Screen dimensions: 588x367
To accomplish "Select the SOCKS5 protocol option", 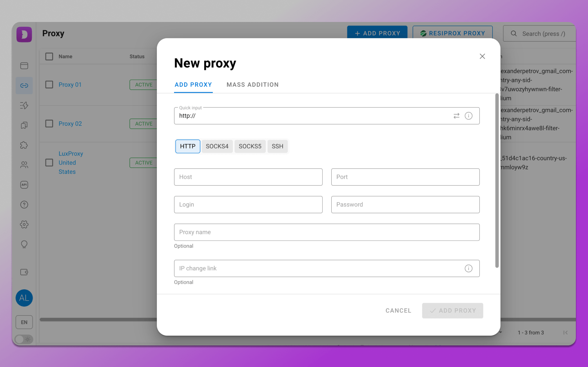I will click(250, 146).
